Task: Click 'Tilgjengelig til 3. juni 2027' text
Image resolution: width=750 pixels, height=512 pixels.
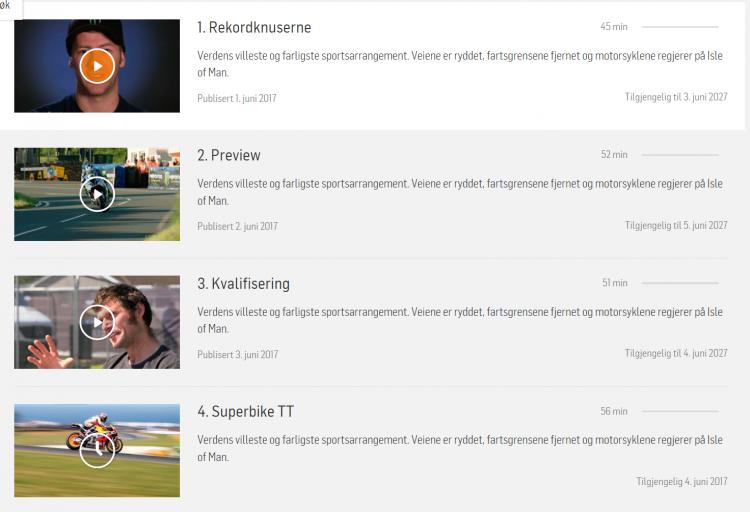Action: (x=676, y=97)
